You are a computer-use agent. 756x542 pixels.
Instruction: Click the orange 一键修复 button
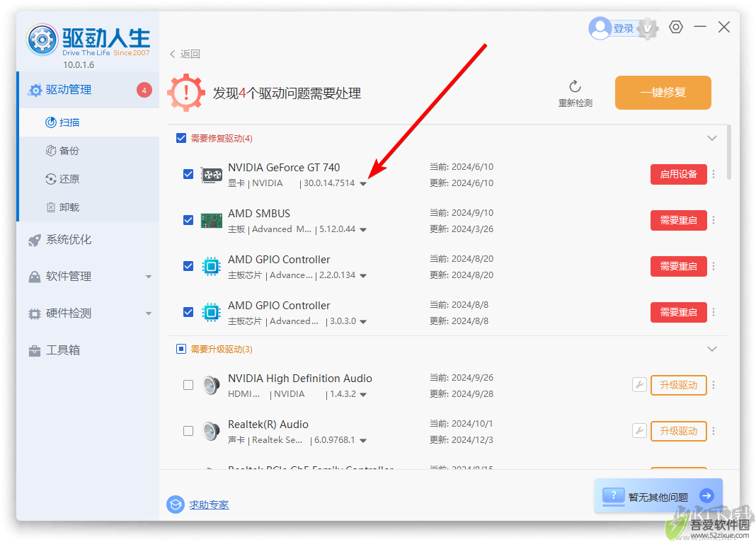click(663, 93)
